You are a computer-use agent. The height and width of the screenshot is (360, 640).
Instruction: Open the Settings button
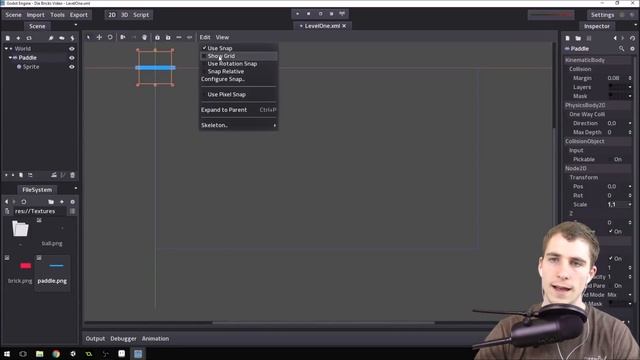point(602,15)
